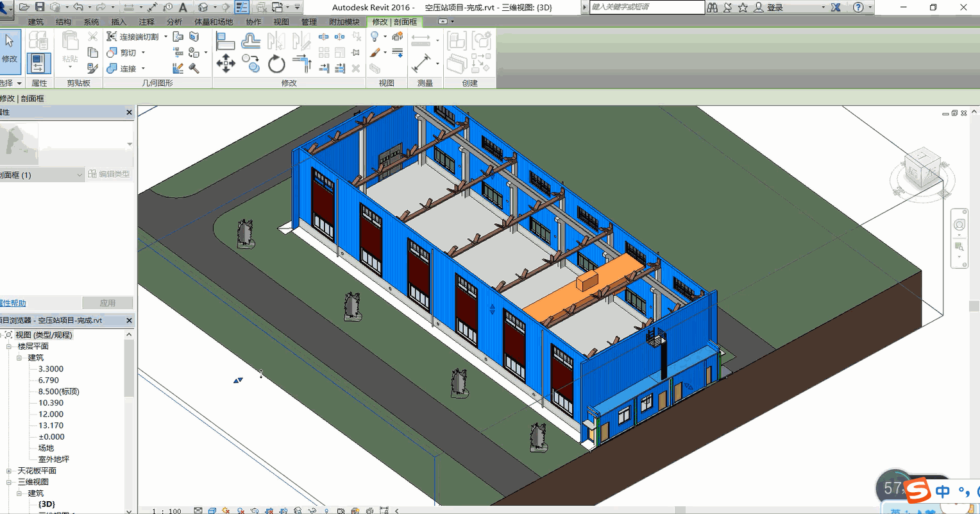980x514 pixels.
Task: Open the Help question mark icon
Action: (858, 7)
